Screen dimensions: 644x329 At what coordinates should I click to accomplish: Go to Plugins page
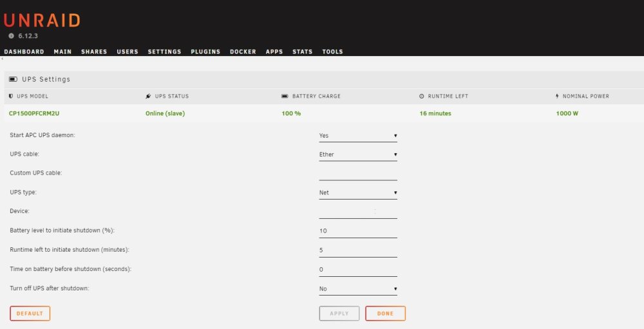(205, 52)
